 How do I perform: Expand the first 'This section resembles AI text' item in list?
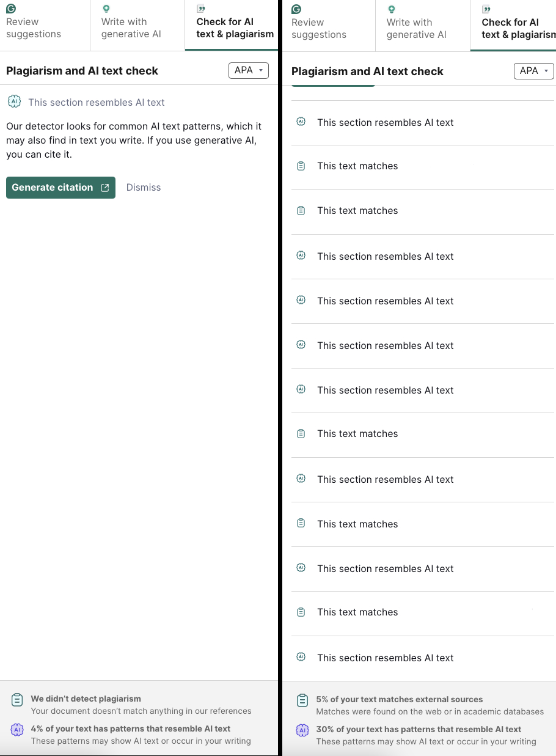pos(423,123)
